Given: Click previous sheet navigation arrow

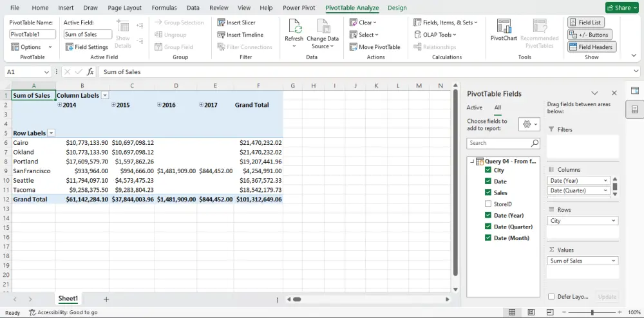Looking at the screenshot, I should pos(15,299).
